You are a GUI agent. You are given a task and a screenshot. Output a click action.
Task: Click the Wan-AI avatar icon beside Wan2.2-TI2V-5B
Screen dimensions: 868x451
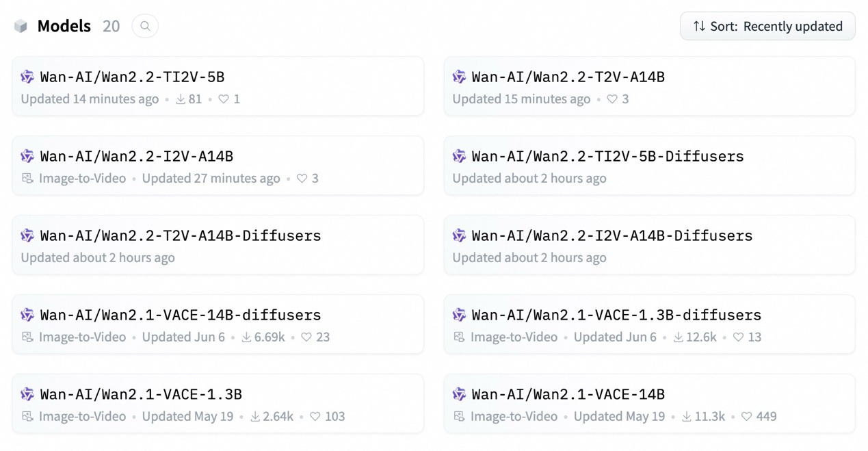[27, 77]
